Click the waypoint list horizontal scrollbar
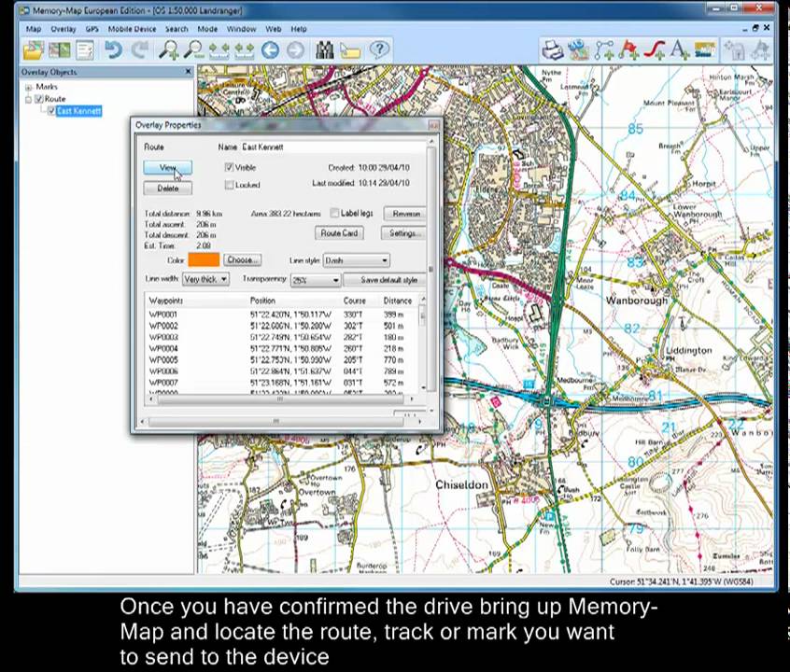 pyautogui.click(x=281, y=399)
